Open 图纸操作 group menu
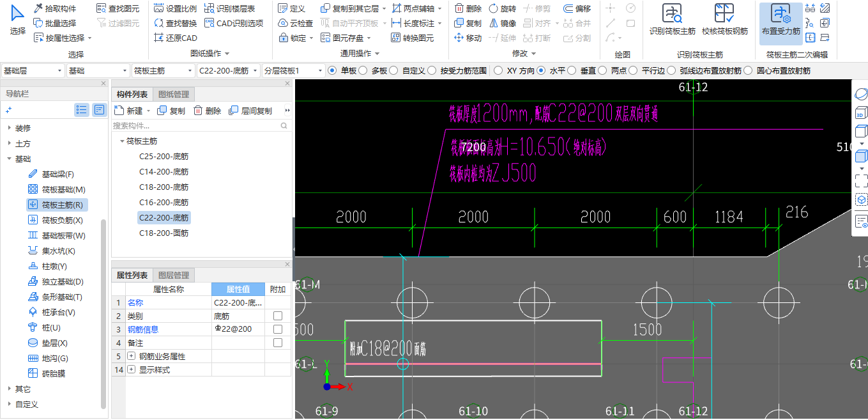The width and height of the screenshot is (868, 420). point(209,54)
